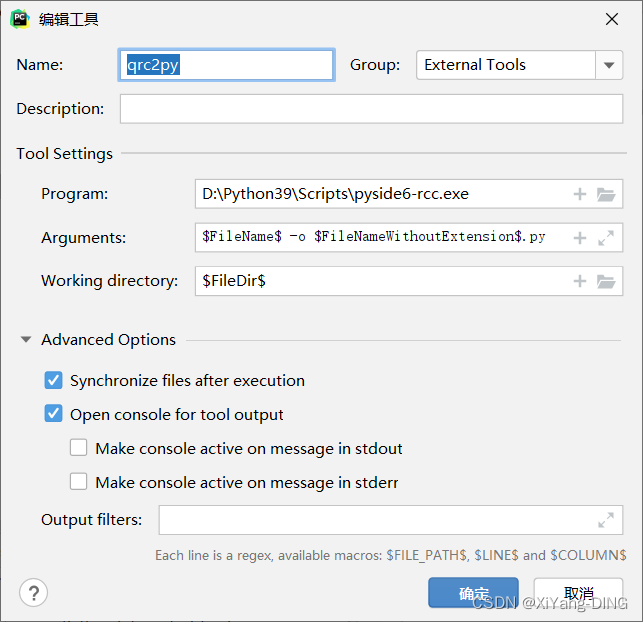Image resolution: width=643 pixels, height=622 pixels.
Task: Click the insert macro plus icon for Arguments
Action: pyautogui.click(x=580, y=238)
